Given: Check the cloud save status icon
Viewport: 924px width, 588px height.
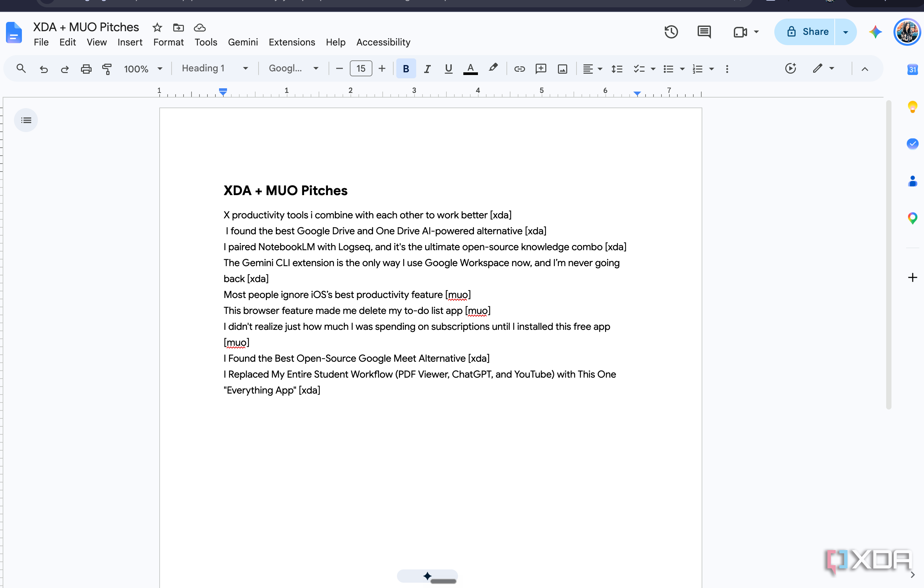Looking at the screenshot, I should (x=199, y=28).
